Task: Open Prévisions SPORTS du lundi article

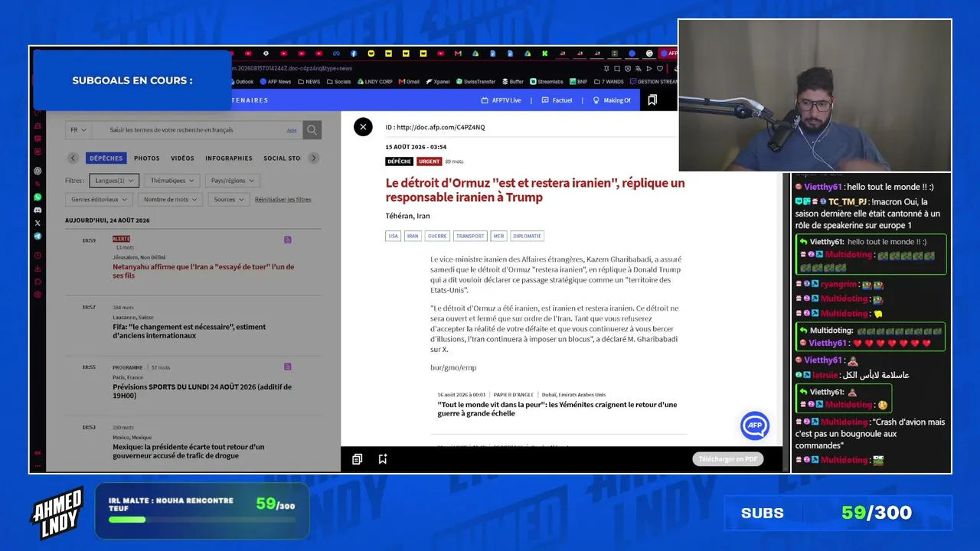Action: tap(202, 391)
